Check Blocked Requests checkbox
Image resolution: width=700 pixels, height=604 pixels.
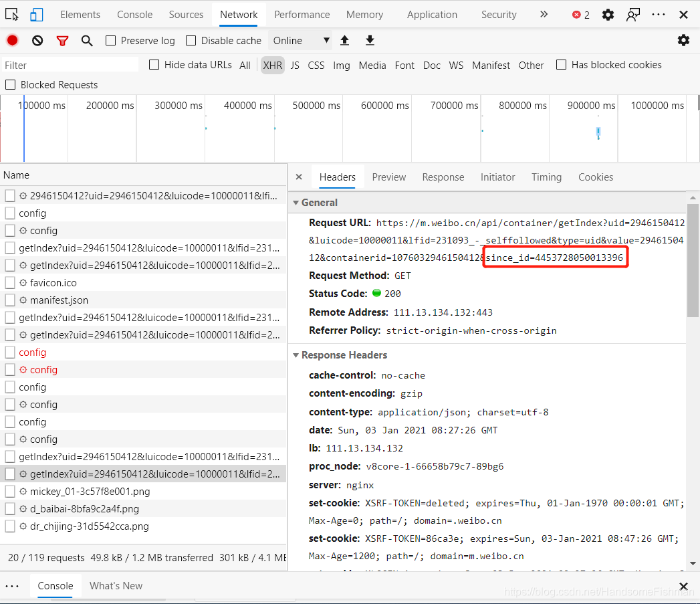click(x=10, y=85)
